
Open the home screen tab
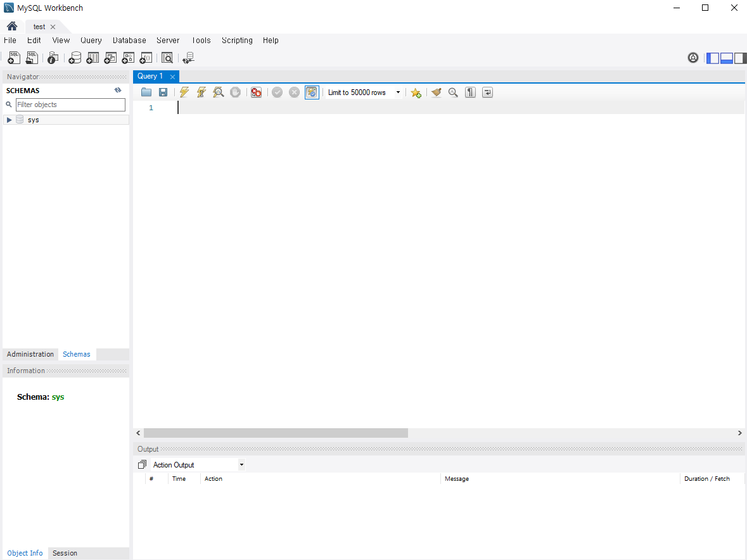(x=12, y=26)
